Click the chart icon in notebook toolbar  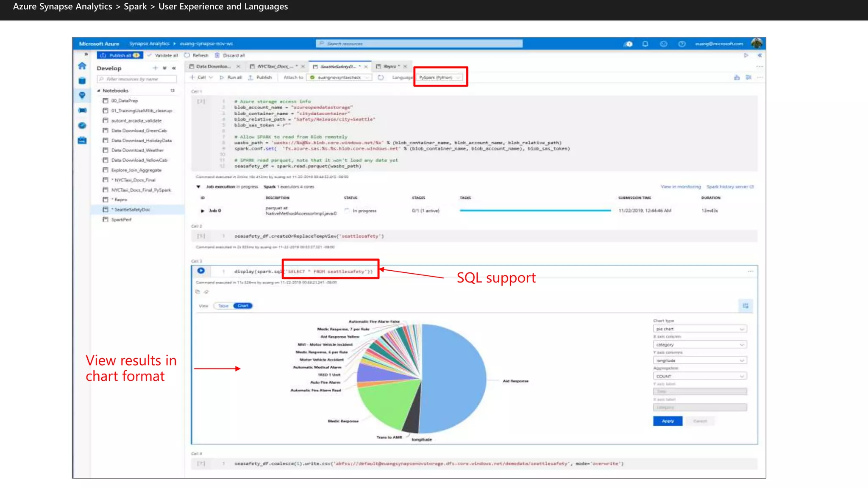(x=737, y=78)
